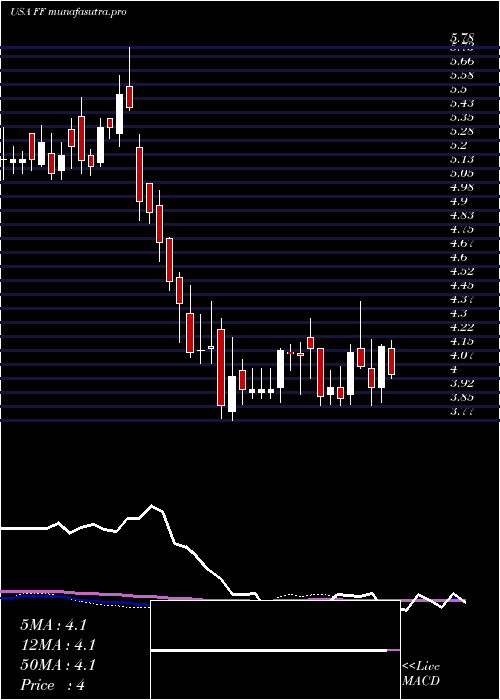Select the 3.85 price level label
This screenshot has height=700, width=500.
462,397
